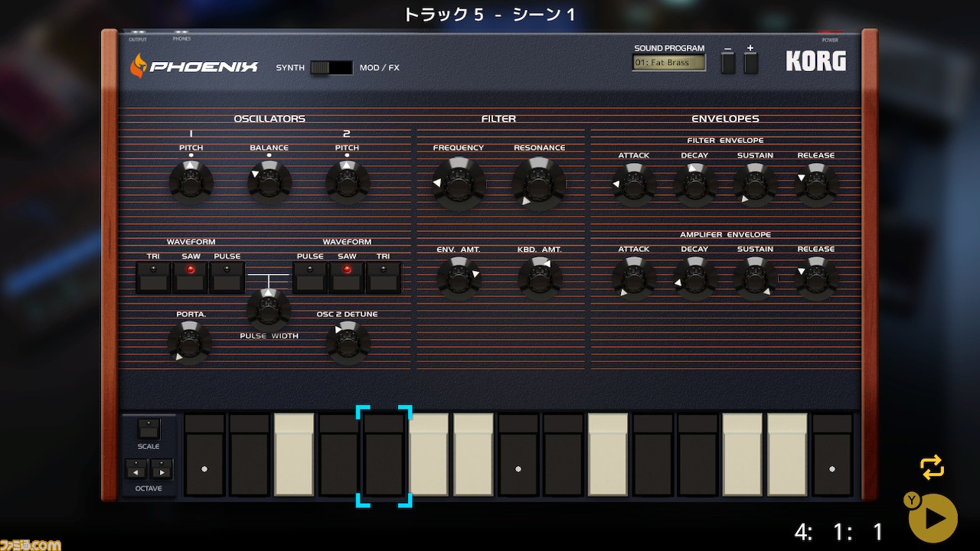Image resolution: width=980 pixels, height=551 pixels.
Task: Click the KORG logo
Action: tap(816, 62)
